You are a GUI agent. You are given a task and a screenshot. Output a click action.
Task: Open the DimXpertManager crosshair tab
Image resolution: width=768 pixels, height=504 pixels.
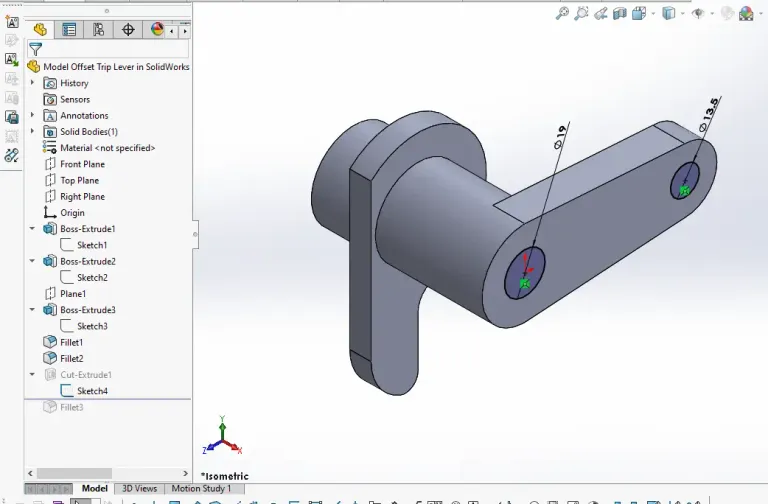(x=128, y=30)
